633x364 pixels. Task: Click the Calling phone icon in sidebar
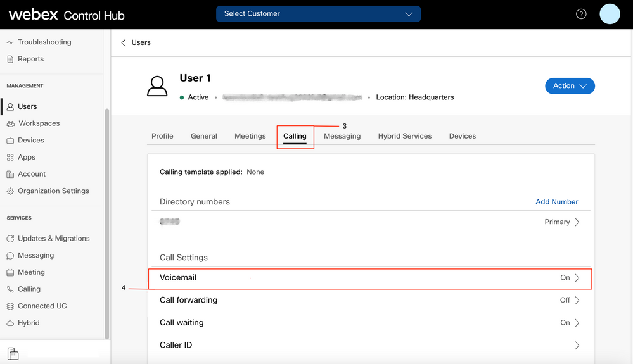(x=10, y=289)
